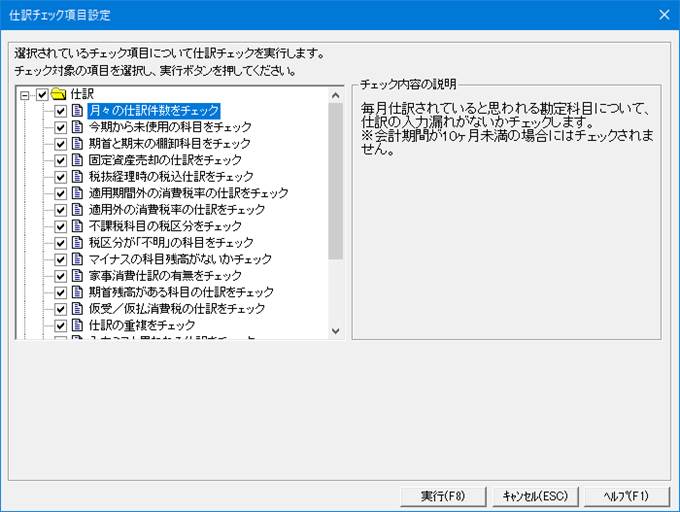Image resolution: width=680 pixels, height=512 pixels.
Task: Toggle checkbox for 期首と期末の棚卸科目をチェック
Action: coord(60,144)
